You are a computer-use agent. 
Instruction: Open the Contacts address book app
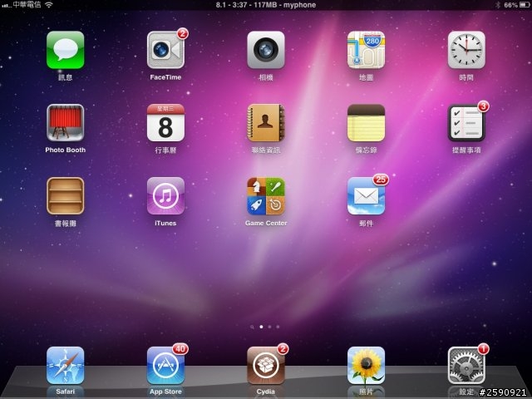[x=266, y=122]
